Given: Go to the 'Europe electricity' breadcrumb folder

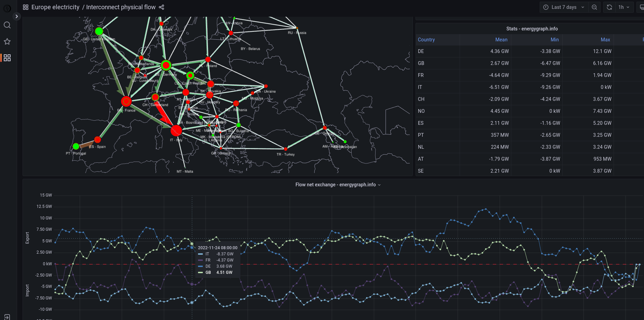Looking at the screenshot, I should click(x=55, y=7).
